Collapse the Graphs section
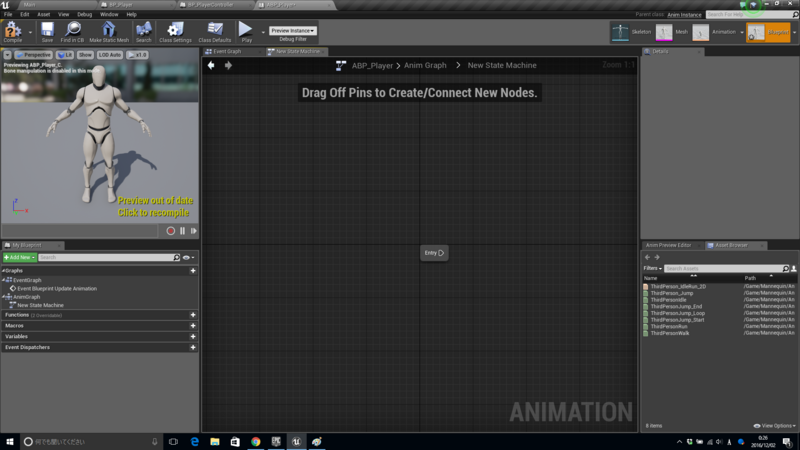This screenshot has width=800, height=450. point(4,271)
